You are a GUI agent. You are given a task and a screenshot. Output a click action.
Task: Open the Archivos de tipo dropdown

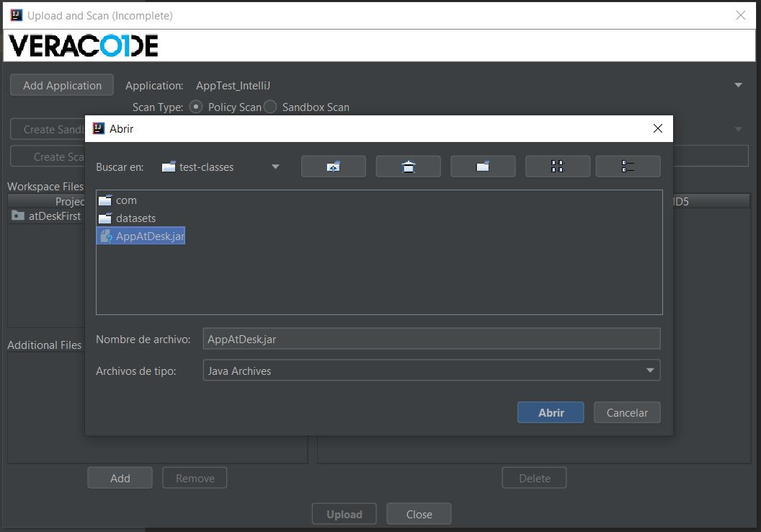coord(432,371)
